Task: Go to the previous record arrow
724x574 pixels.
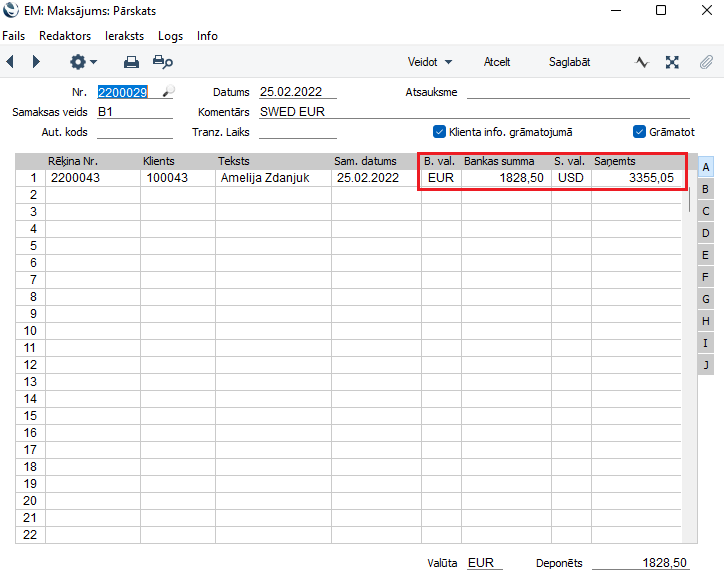Action: pyautogui.click(x=11, y=62)
